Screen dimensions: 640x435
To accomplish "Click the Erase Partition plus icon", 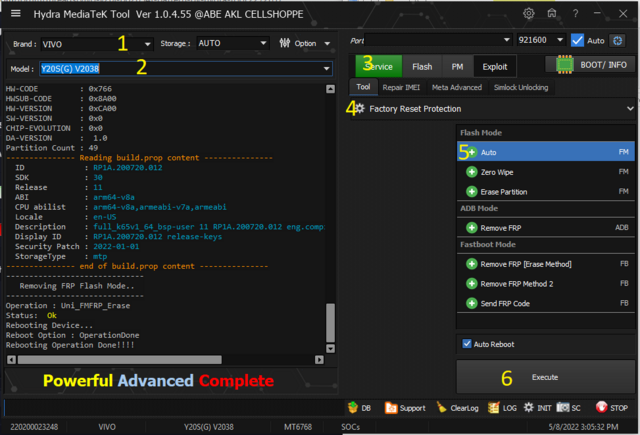I will point(471,191).
